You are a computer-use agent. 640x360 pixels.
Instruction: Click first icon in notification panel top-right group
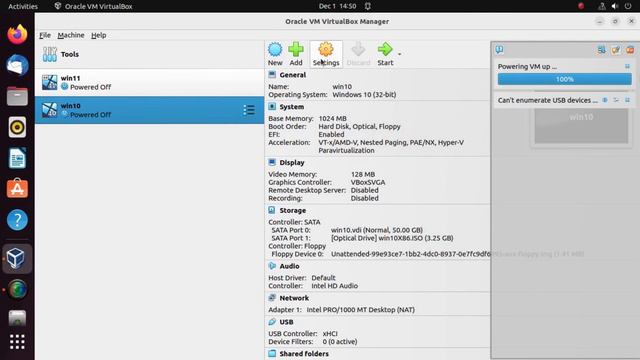coord(601,50)
